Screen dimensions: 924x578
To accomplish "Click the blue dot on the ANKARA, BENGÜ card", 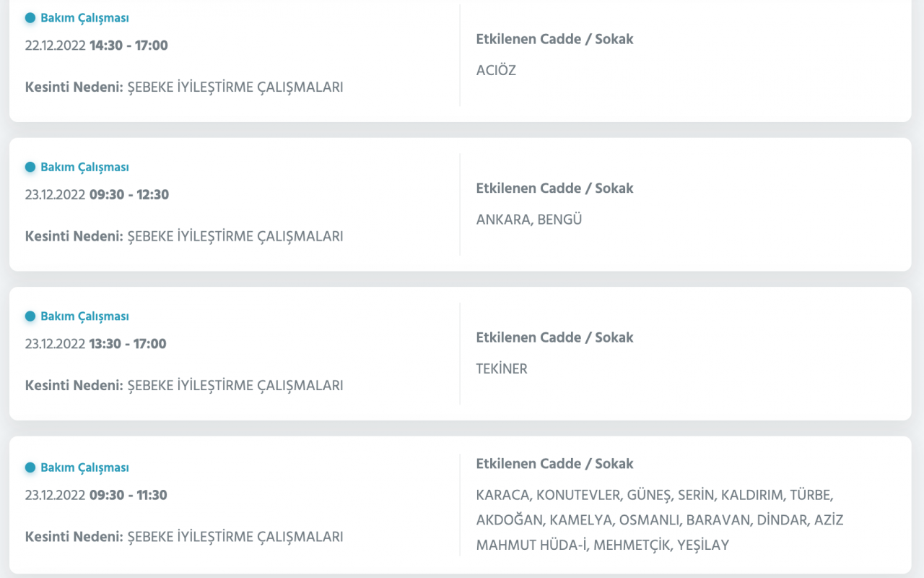I will tap(30, 167).
